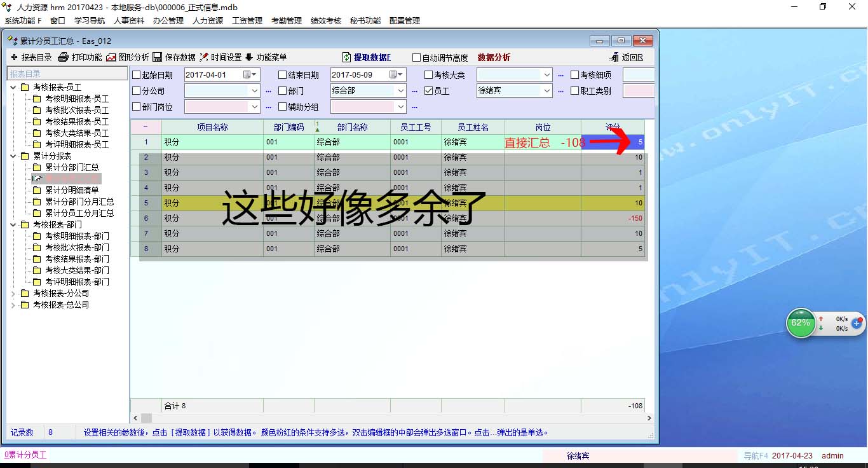The width and height of the screenshot is (868, 468).
Task: Click the 打印功能 printer icon
Action: coord(63,57)
